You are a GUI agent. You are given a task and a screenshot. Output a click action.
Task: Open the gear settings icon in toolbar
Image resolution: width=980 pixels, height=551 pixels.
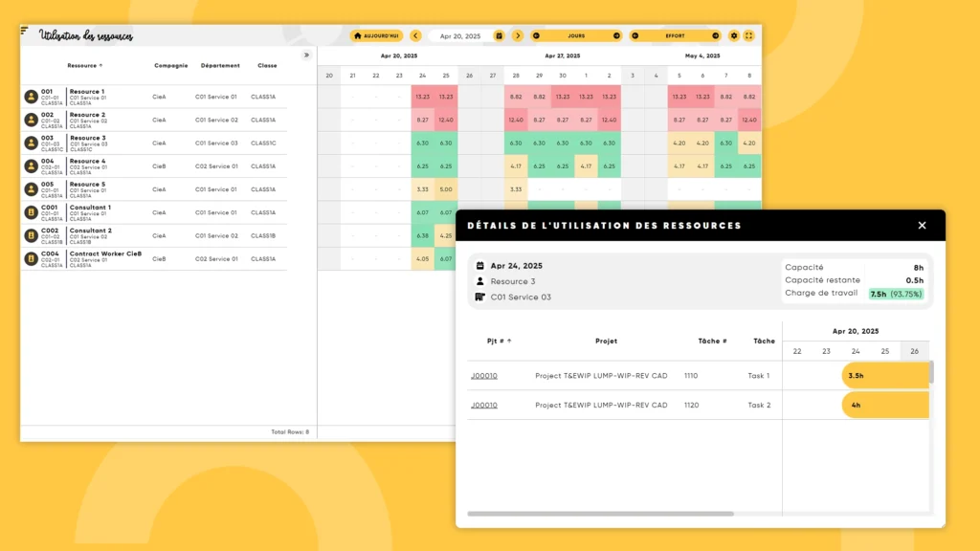click(734, 35)
